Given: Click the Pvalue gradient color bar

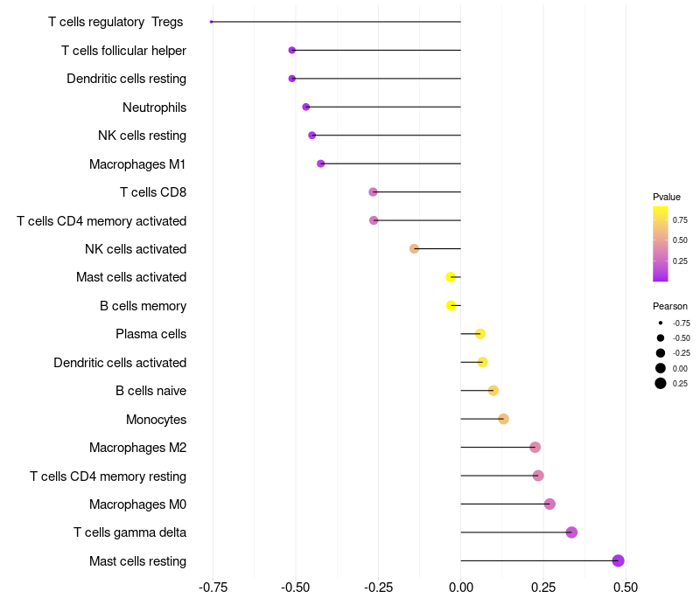Looking at the screenshot, I should [661, 244].
